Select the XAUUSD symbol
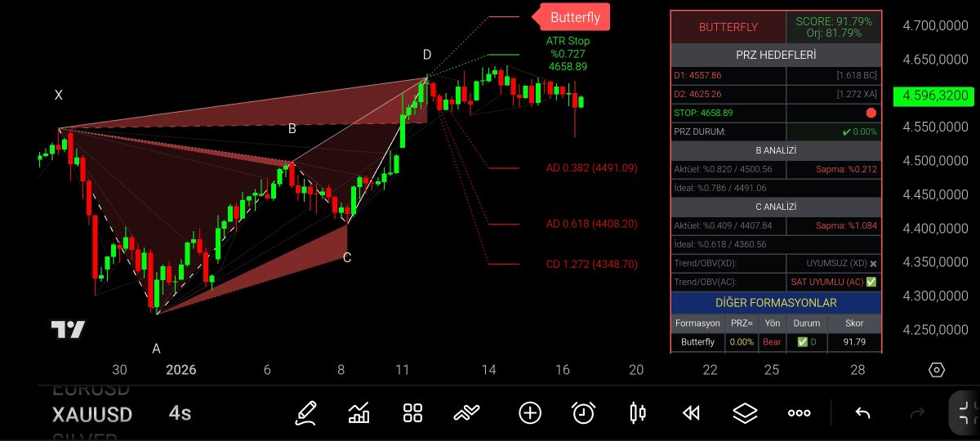The width and height of the screenshot is (980, 441). coord(92,415)
